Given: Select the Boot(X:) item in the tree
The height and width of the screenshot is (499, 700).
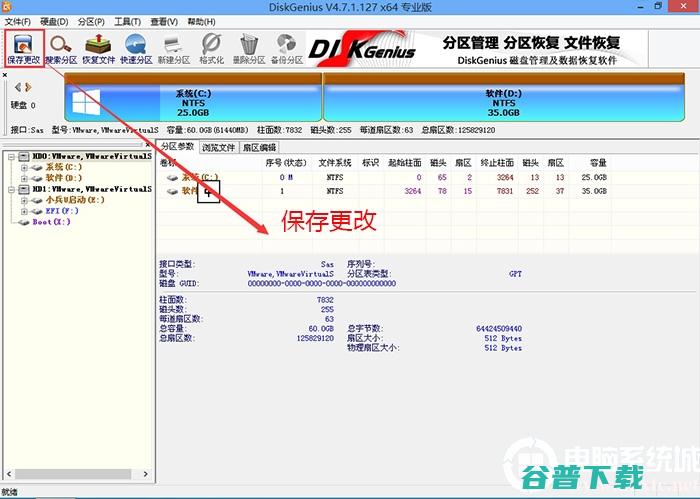Looking at the screenshot, I should [x=51, y=222].
